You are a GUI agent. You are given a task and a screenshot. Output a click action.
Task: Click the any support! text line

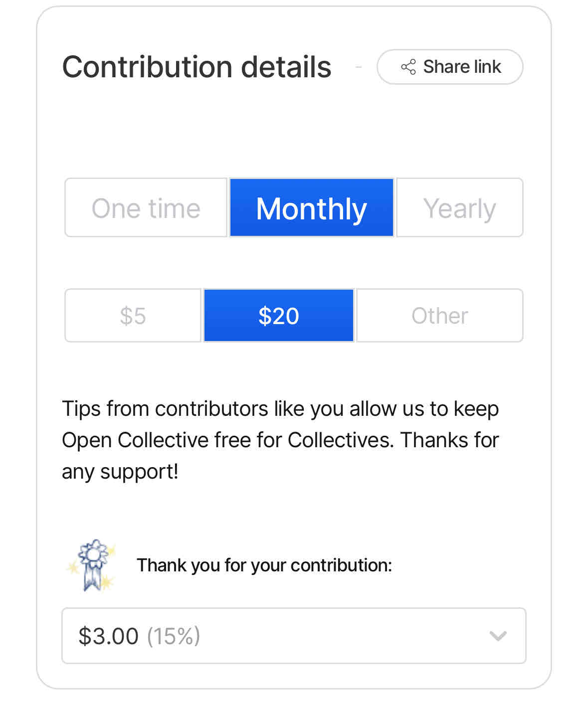[120, 472]
